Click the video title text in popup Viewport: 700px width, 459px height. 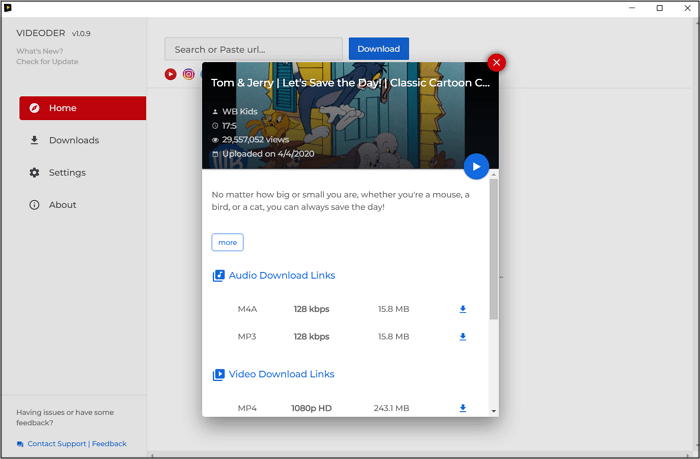click(x=350, y=83)
